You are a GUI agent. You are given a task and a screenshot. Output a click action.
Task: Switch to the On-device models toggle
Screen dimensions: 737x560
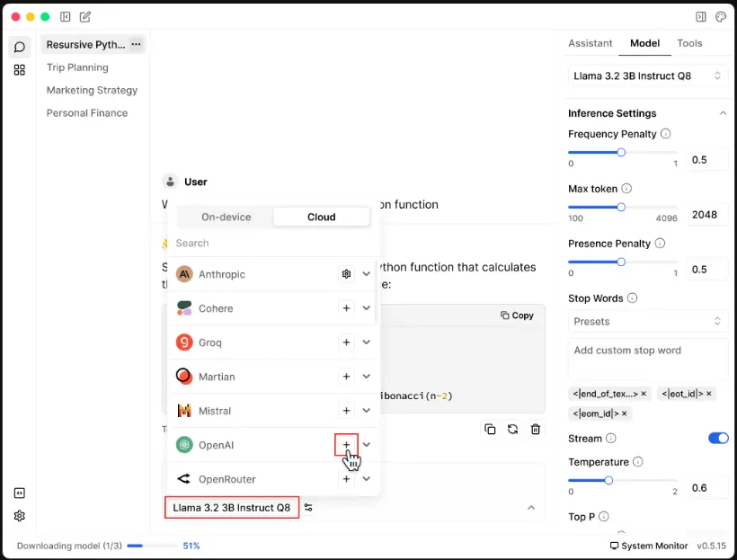point(226,217)
